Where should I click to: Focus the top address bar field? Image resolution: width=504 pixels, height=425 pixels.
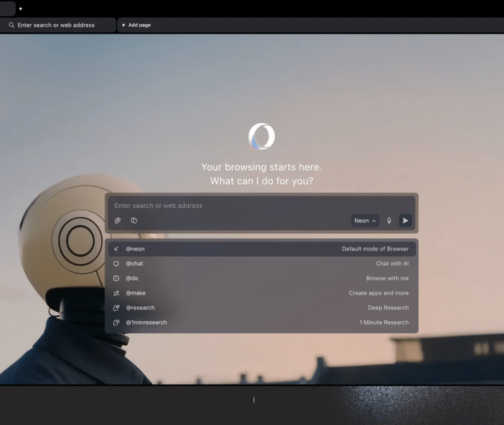point(60,25)
